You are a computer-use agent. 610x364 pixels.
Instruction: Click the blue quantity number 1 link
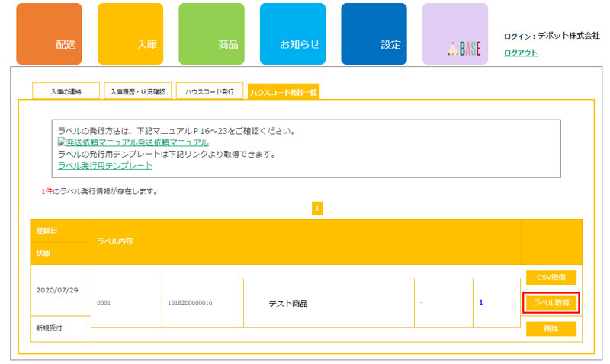tap(481, 302)
